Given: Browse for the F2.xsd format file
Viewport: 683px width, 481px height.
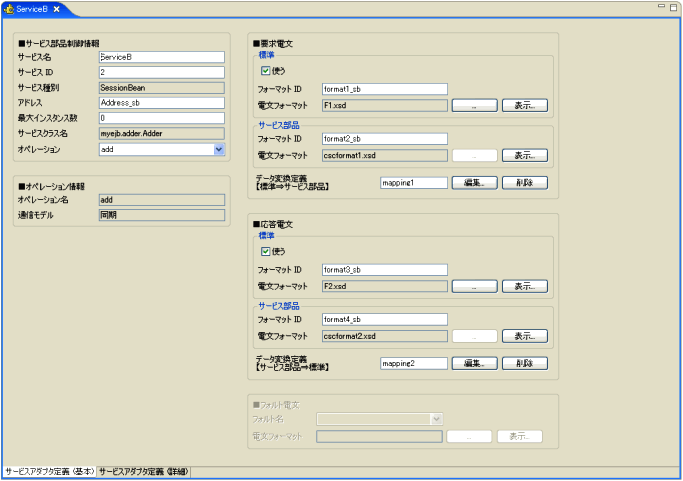Looking at the screenshot, I should coord(474,286).
